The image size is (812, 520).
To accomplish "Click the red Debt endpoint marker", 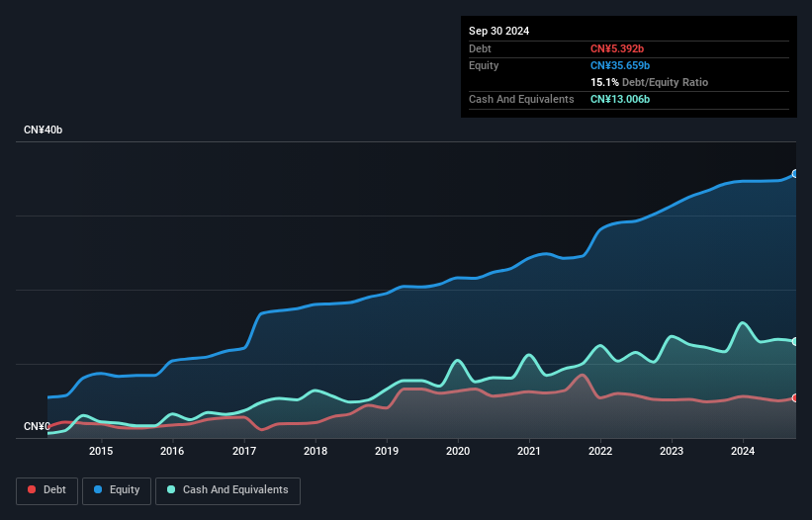I will pos(795,397).
